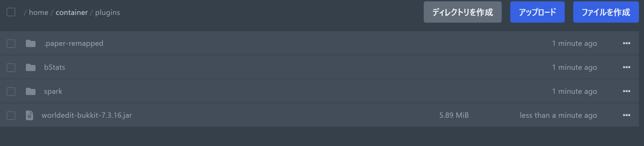
Task: Click the ファイルを作成 button
Action: (606, 12)
